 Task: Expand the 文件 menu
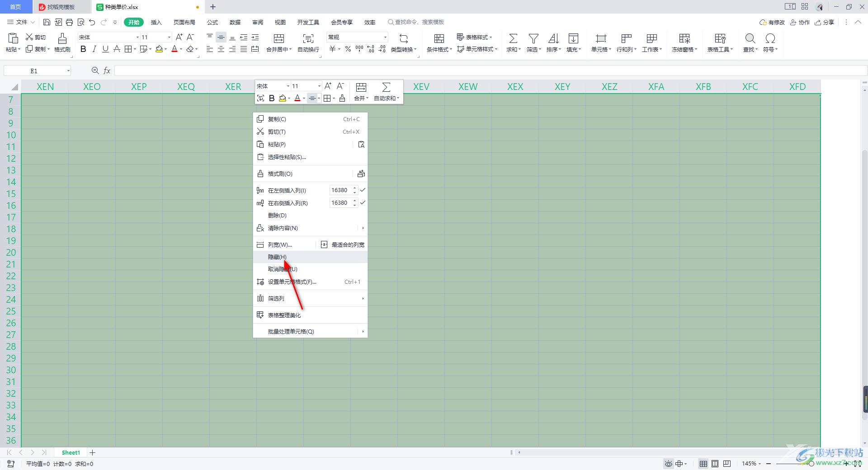[21, 22]
